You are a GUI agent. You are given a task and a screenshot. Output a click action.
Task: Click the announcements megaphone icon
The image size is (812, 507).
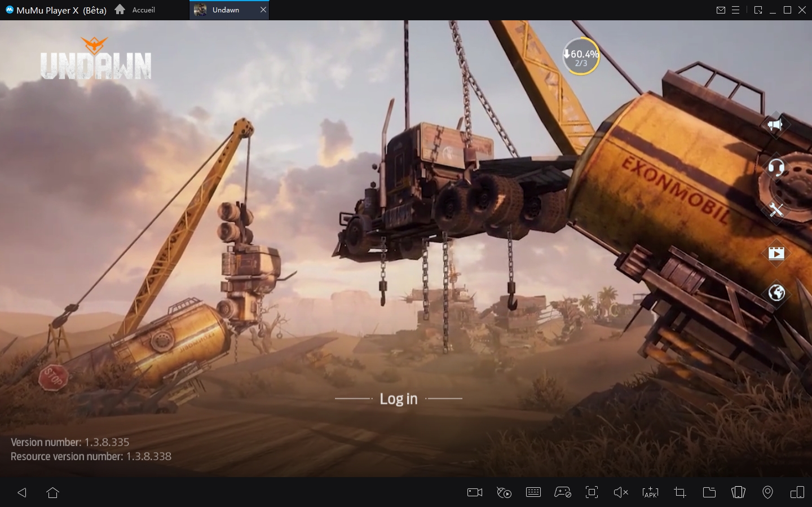tap(776, 125)
